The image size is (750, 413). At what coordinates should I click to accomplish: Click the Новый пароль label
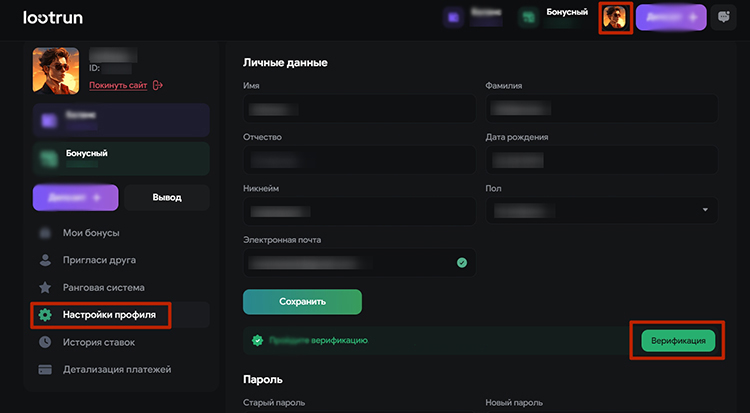coord(514,402)
